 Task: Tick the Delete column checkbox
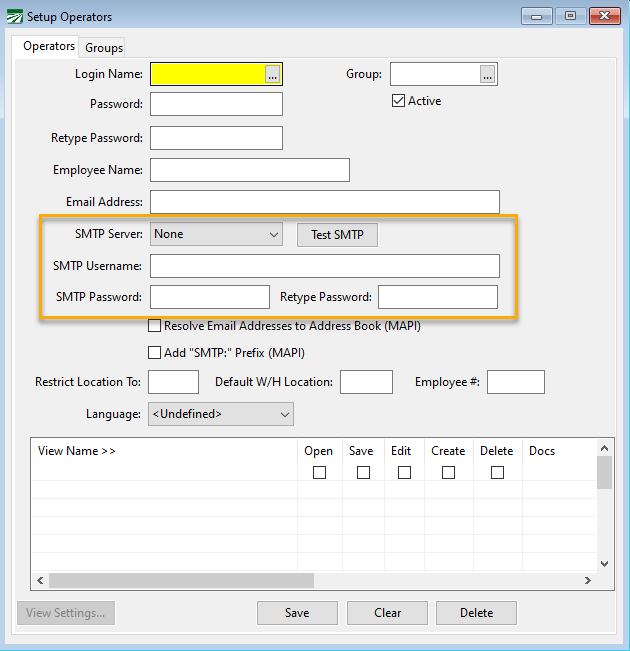point(497,472)
